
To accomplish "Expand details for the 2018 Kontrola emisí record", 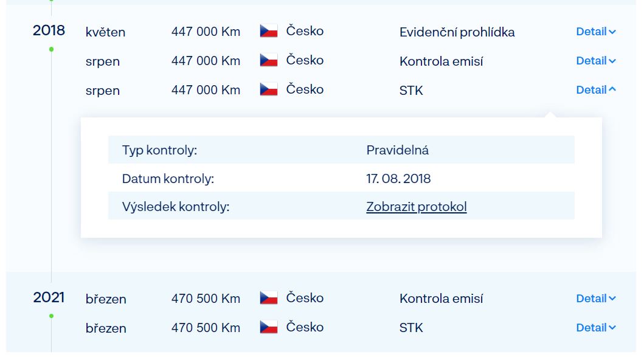I will tap(595, 61).
